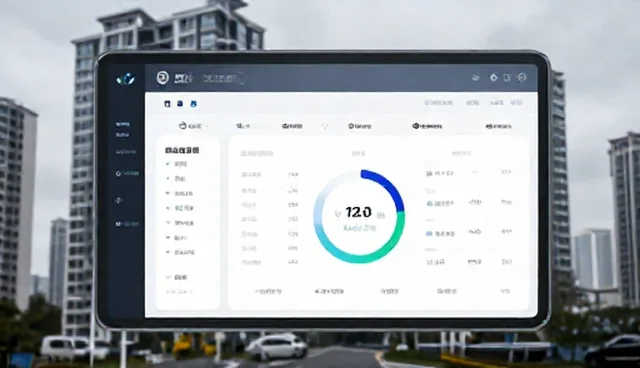Click the app logo atop the dark sidebar
640x368 pixels.
point(125,78)
